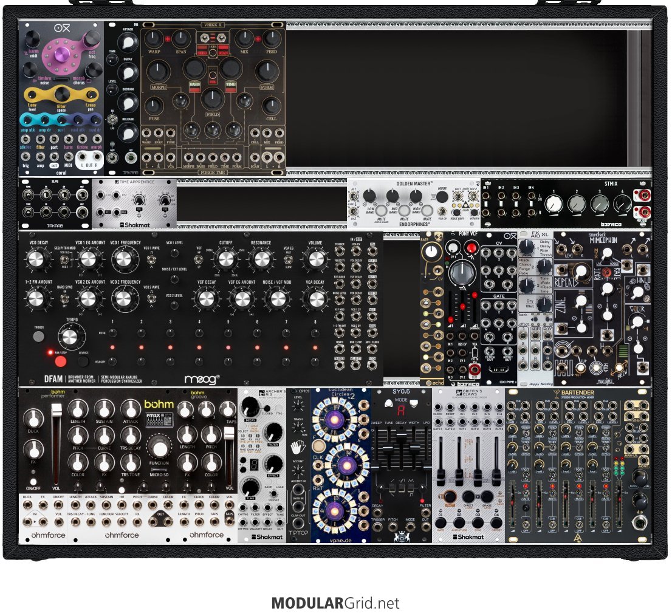Click the vpme.de label on Euclidean Circles

click(x=341, y=539)
